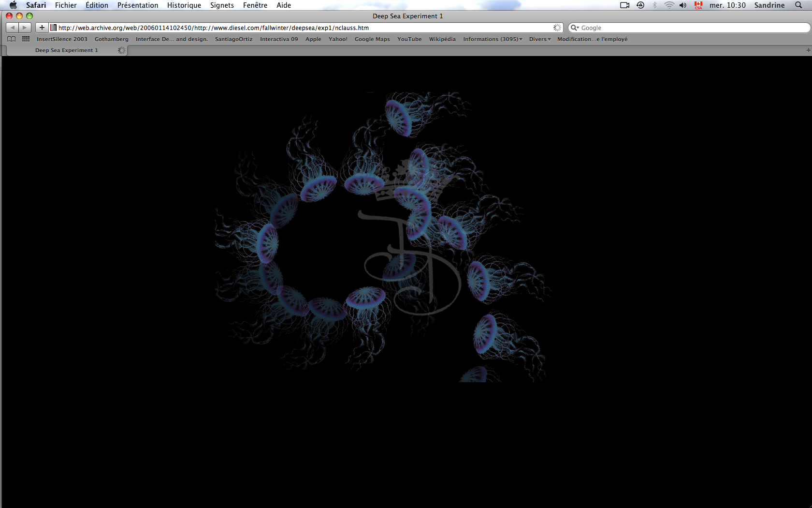Expand Informations (3095) bookmark folder
Viewport: 812px width, 508px height.
click(493, 39)
